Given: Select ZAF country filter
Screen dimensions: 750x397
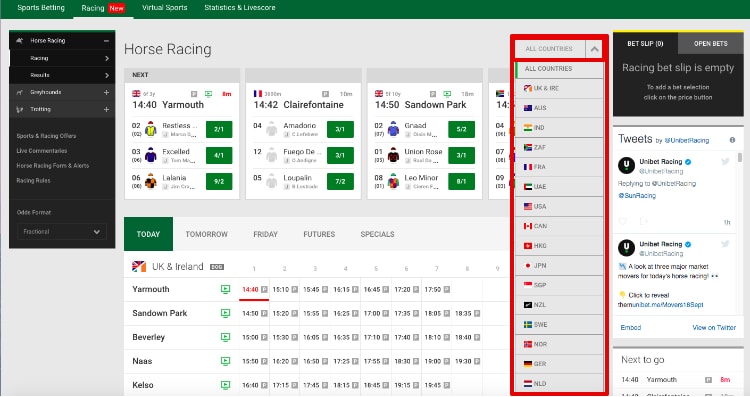Looking at the screenshot, I should pos(559,147).
